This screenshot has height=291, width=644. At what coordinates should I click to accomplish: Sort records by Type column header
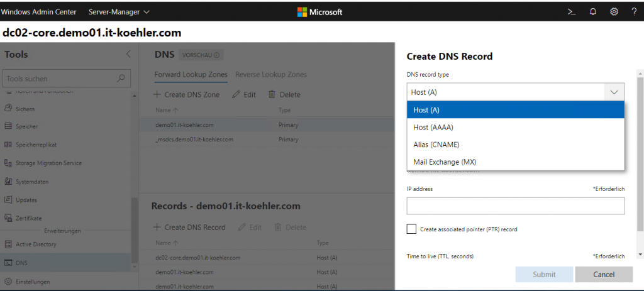pyautogui.click(x=323, y=243)
